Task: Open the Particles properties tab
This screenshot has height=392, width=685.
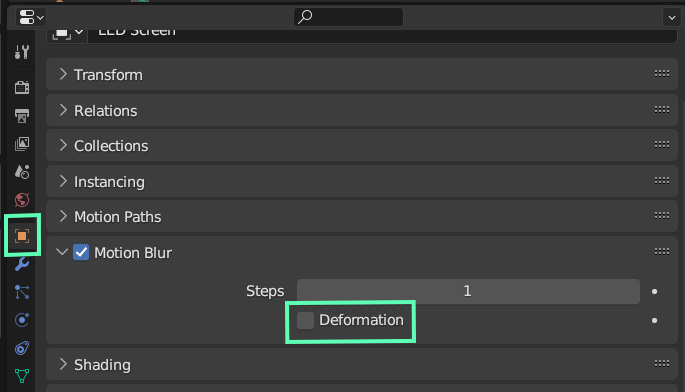Action: point(21,292)
